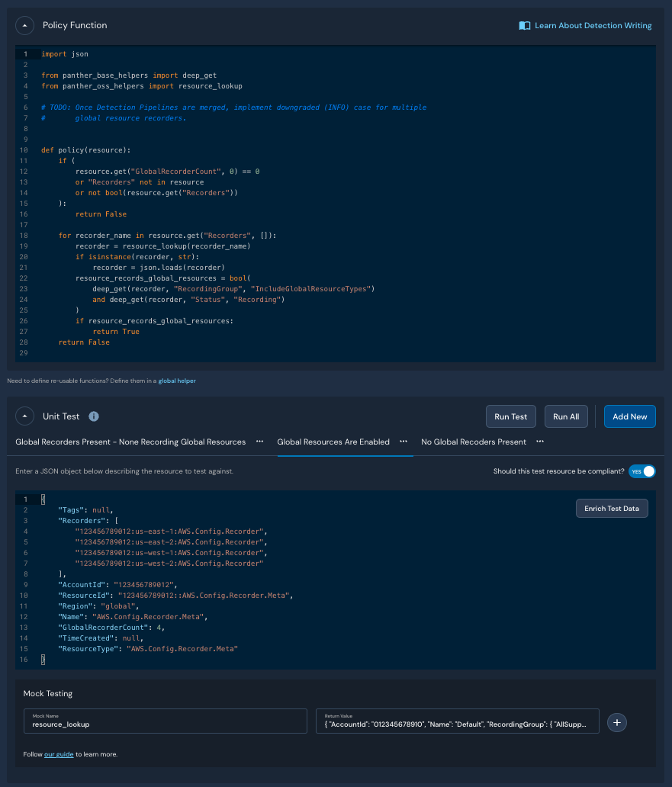This screenshot has height=787, width=672.
Task: Click the book icon beside Learn About Detection Writing
Action: click(524, 25)
